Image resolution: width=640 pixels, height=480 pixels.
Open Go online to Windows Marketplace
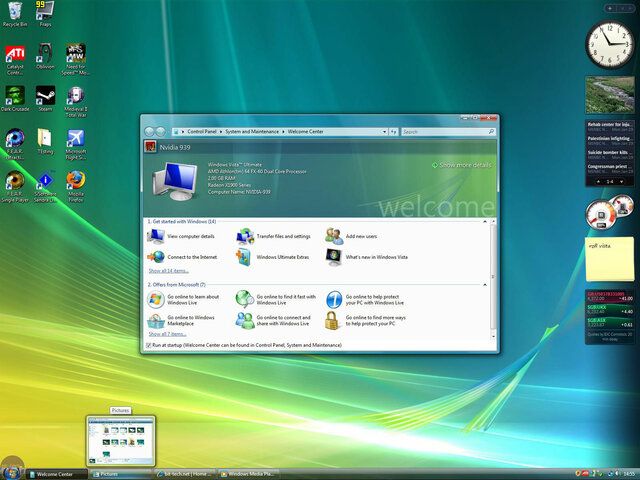[181, 320]
